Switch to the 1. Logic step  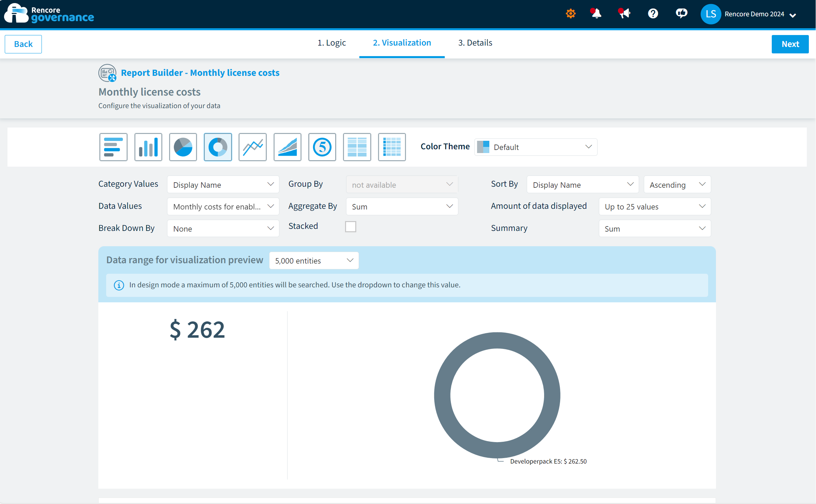pyautogui.click(x=331, y=43)
